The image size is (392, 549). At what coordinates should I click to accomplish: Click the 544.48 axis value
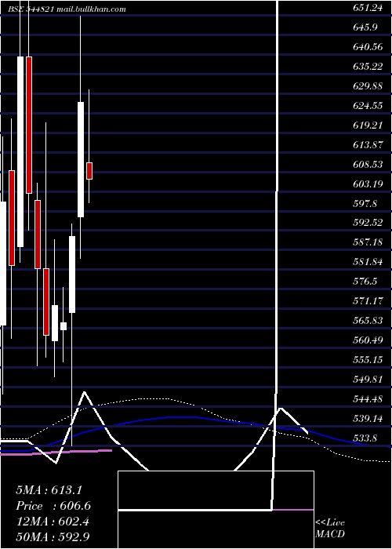pyautogui.click(x=368, y=399)
